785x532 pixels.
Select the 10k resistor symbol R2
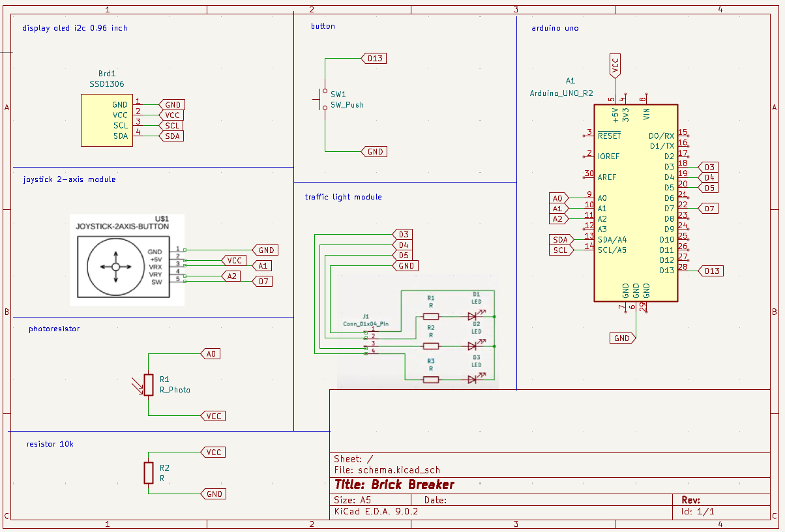coord(147,473)
